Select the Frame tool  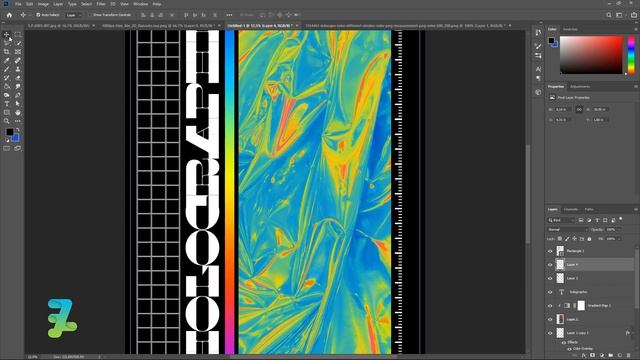[x=18, y=52]
